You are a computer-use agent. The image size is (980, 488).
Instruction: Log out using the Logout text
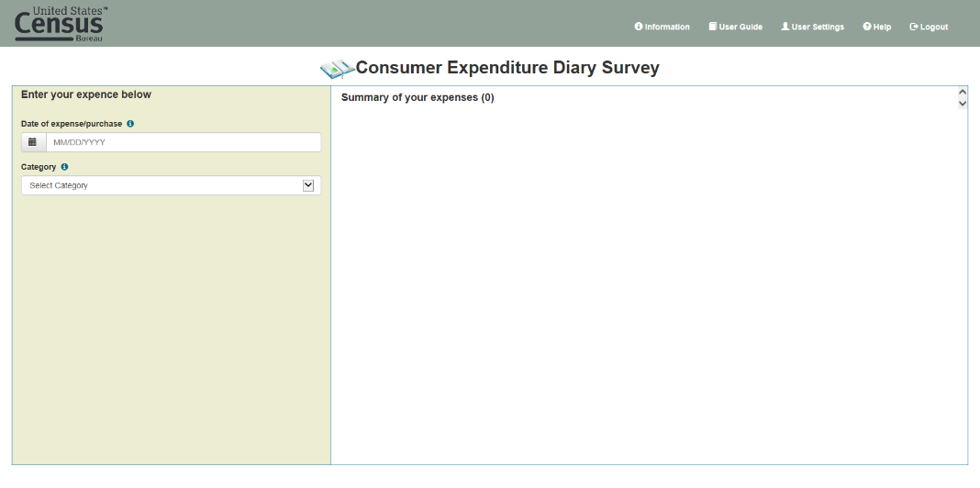click(934, 28)
